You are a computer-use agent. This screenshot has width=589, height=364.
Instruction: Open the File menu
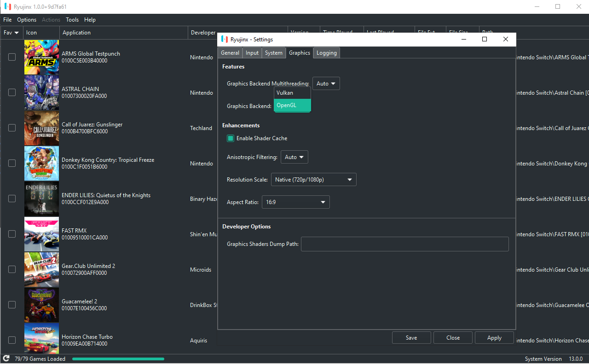7,20
